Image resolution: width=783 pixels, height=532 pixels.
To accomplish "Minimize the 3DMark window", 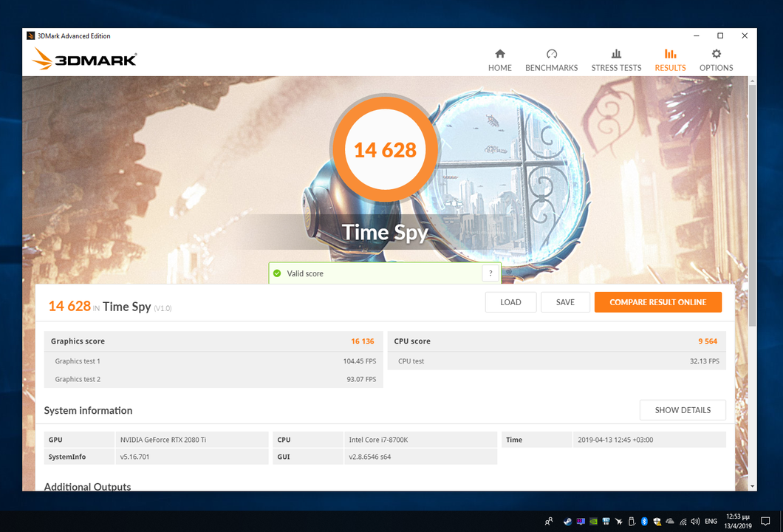I will pos(696,35).
